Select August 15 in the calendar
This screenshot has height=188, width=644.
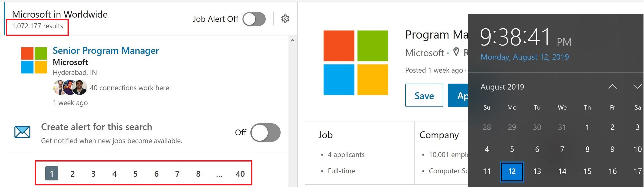[587, 171]
